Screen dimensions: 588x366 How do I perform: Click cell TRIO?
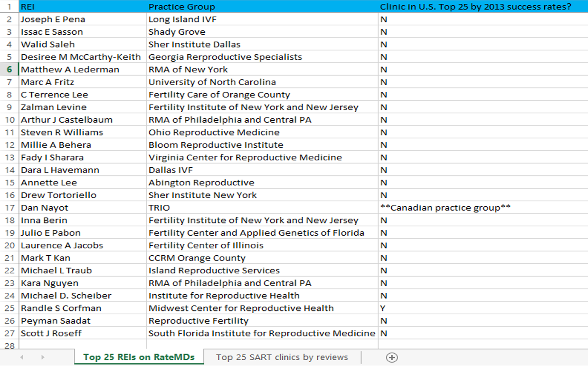(x=262, y=208)
